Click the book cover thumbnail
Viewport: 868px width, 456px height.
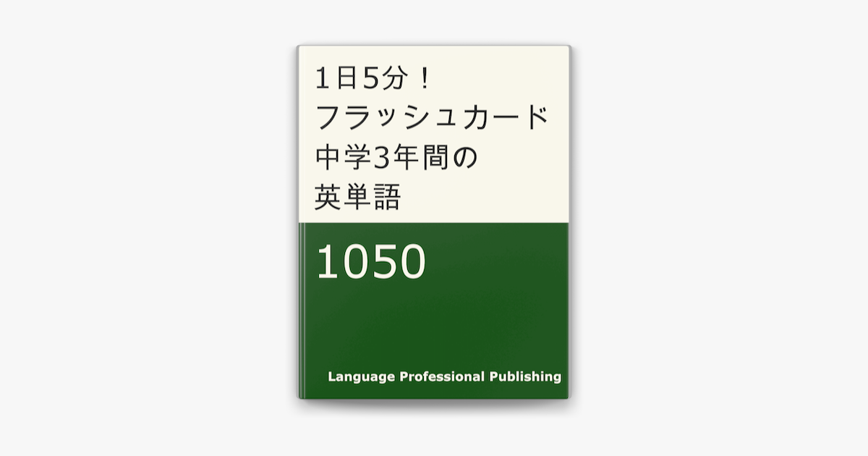(x=434, y=222)
